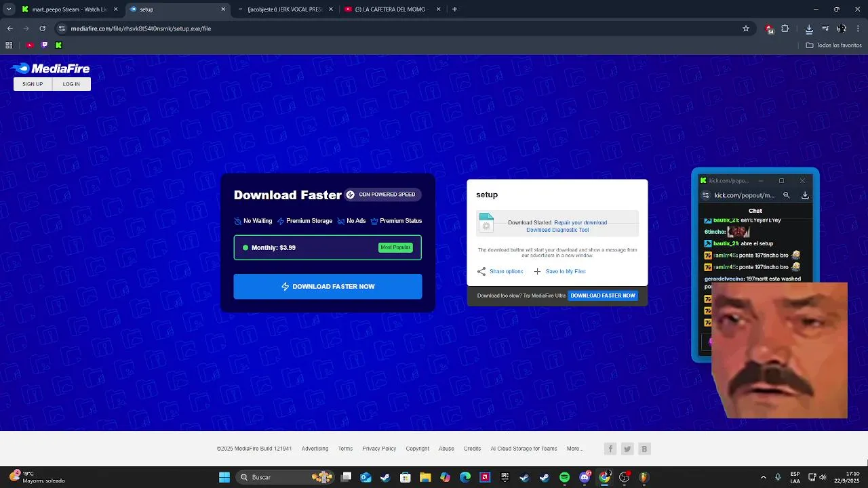The image size is (868, 488).
Task: Click the taskbar volume icon
Action: click(x=823, y=477)
